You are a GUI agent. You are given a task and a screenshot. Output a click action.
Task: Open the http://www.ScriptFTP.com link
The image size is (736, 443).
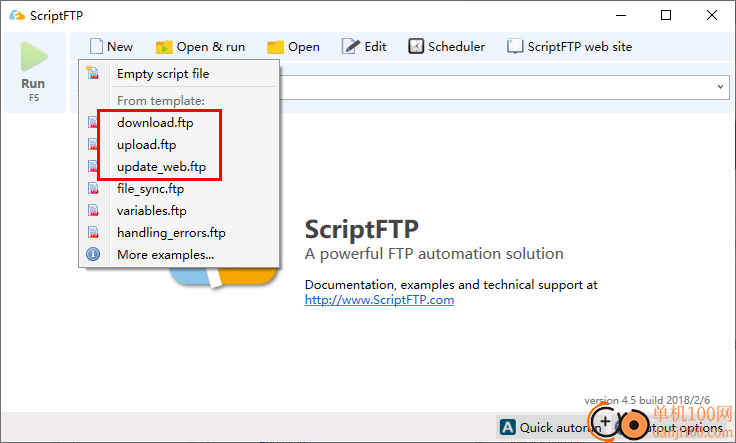379,300
